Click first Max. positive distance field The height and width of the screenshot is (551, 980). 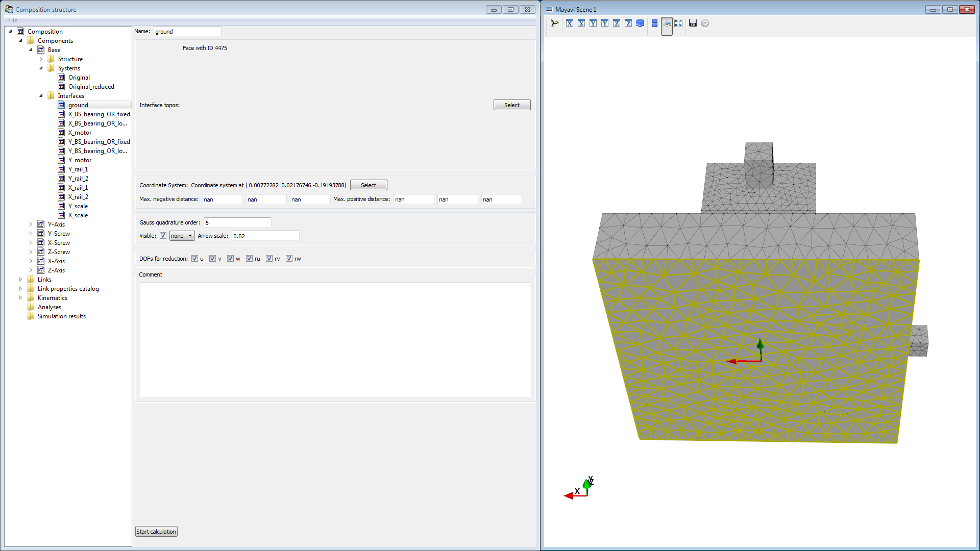[x=414, y=199]
